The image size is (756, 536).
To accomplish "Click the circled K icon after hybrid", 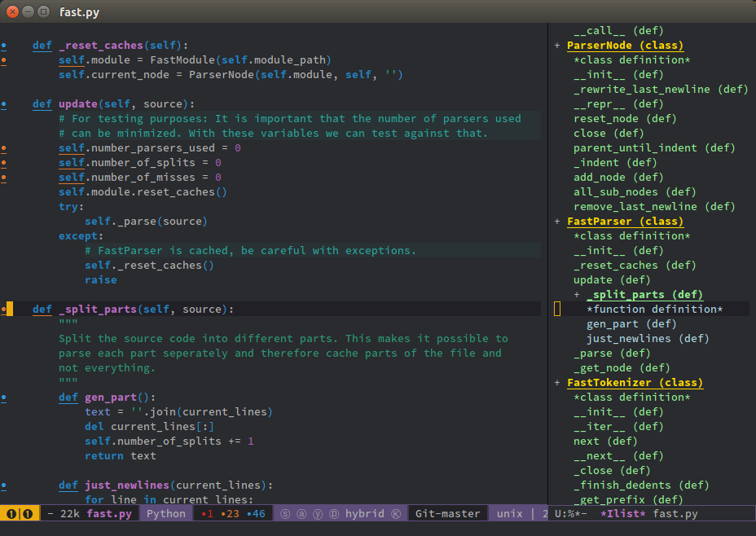I will pyautogui.click(x=394, y=513).
